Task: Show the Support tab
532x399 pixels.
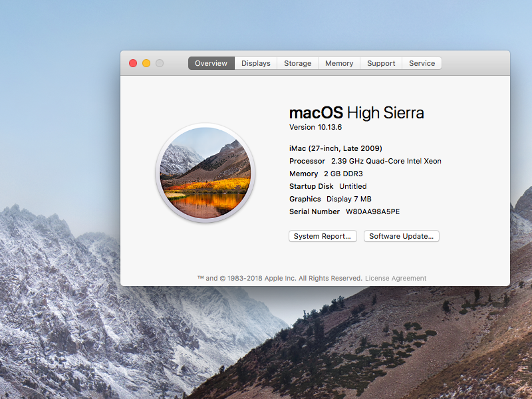Action: 381,63
